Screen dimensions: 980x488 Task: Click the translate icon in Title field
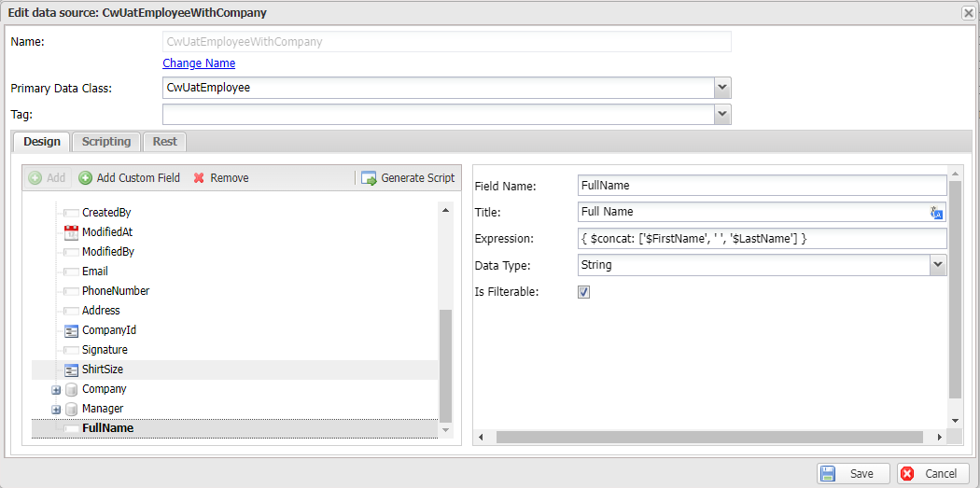point(937,213)
